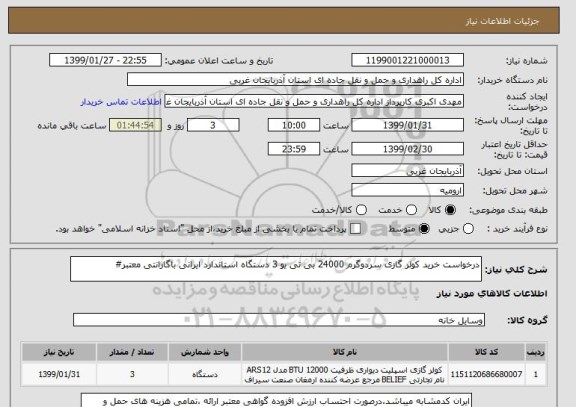Click the notes text box starting ایران کدمشابه
Viewport: 576px width, 407px height.
(x=276, y=400)
